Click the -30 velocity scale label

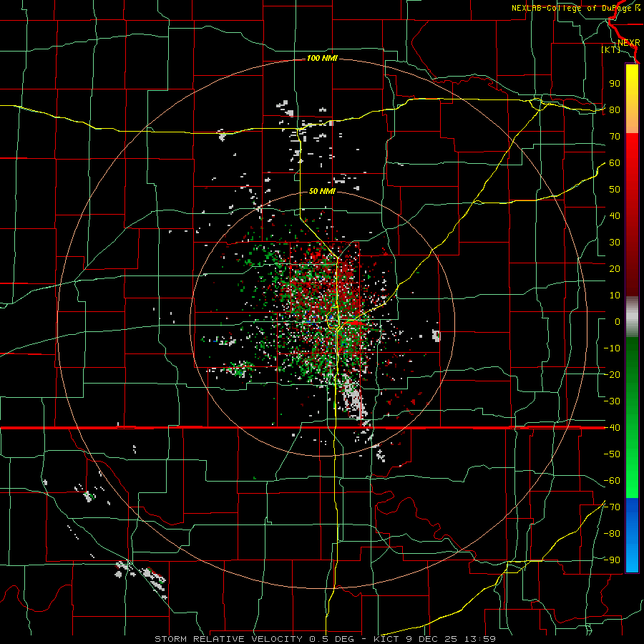point(612,401)
